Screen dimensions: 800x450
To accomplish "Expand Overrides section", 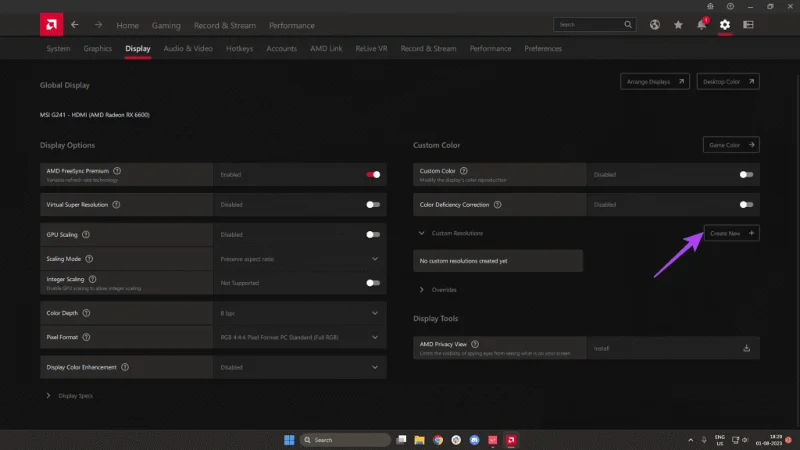I will 421,290.
